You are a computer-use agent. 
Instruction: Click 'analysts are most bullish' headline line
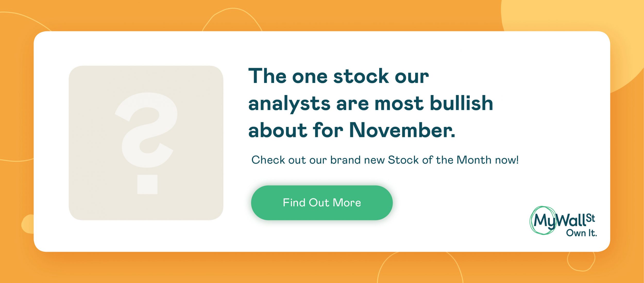371,104
